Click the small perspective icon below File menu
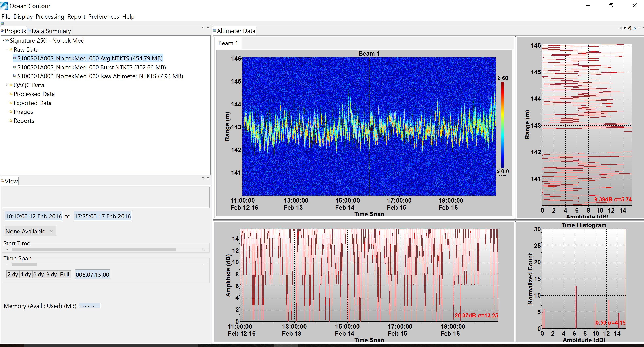Viewport: 644px width, 347px height. pyautogui.click(x=2, y=23)
